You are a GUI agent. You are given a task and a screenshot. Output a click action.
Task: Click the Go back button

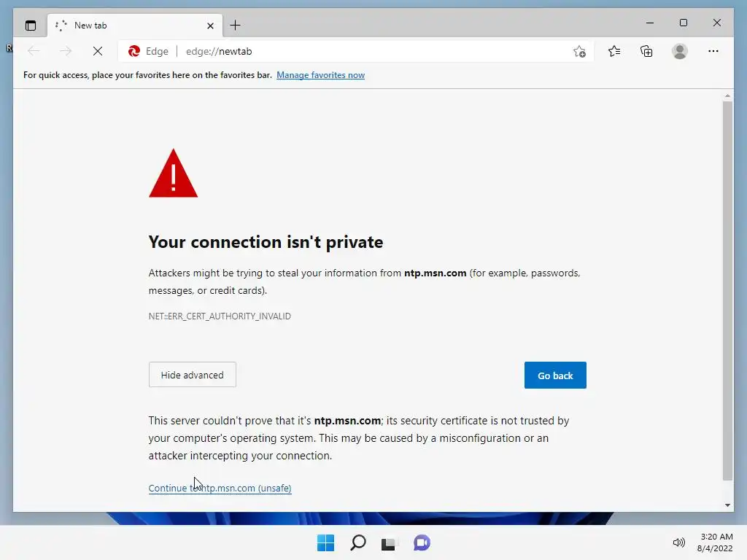coord(555,376)
